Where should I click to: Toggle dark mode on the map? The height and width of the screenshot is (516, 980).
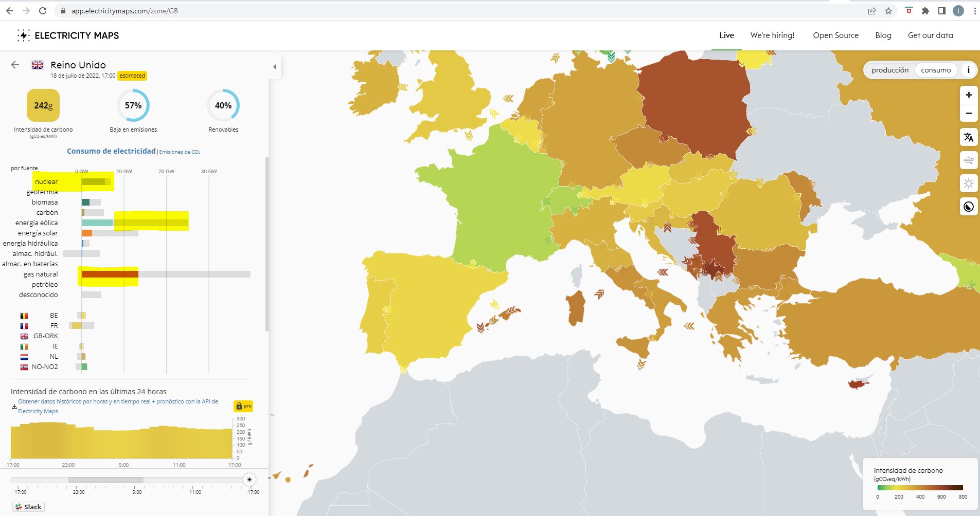tap(969, 207)
